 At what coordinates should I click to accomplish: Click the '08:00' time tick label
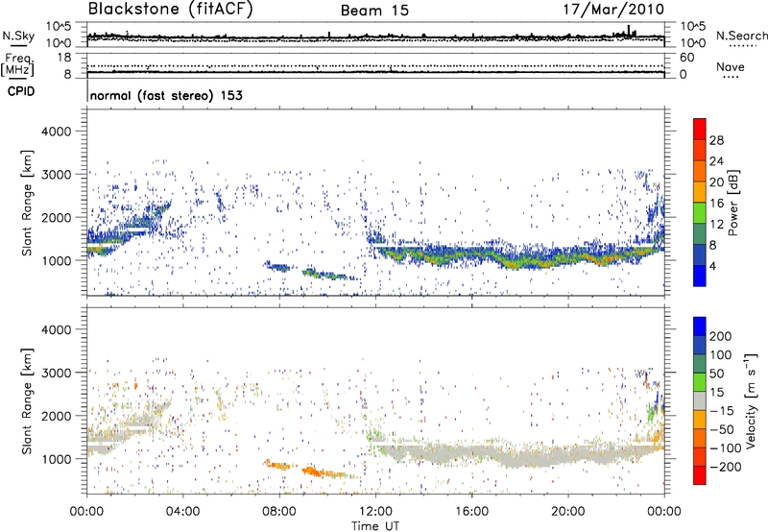coord(279,512)
